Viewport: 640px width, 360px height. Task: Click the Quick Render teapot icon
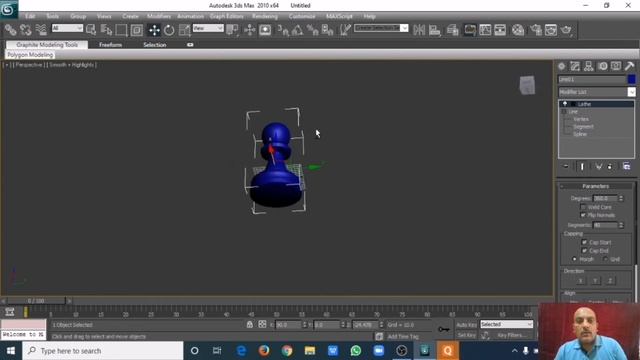click(566, 30)
